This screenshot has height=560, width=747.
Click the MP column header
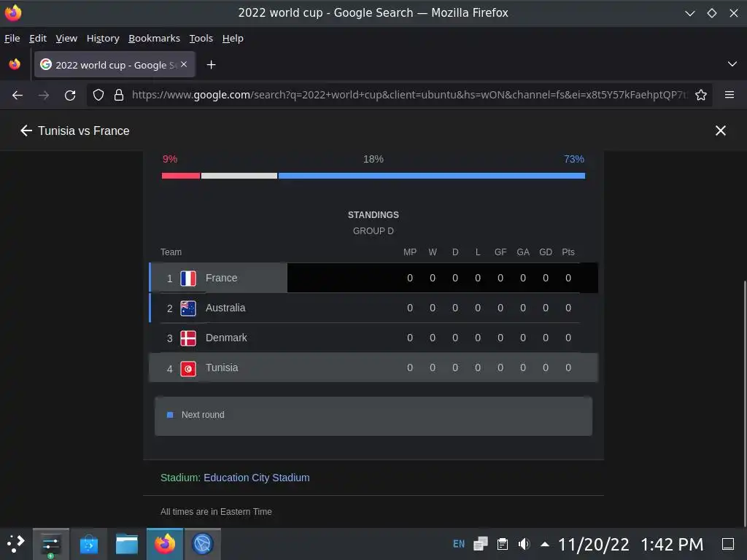410,252
